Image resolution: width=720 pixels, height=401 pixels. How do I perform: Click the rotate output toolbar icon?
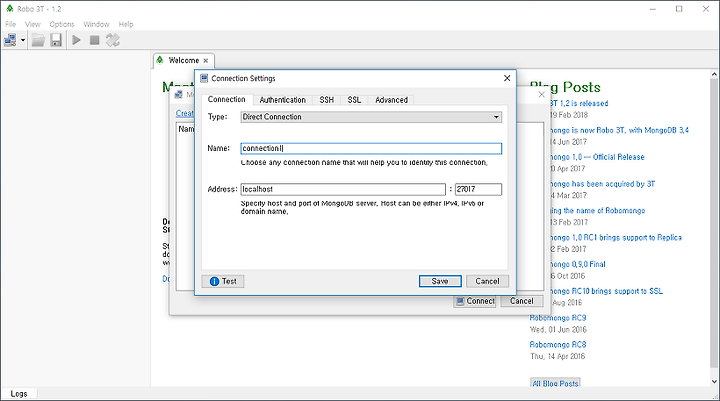112,40
